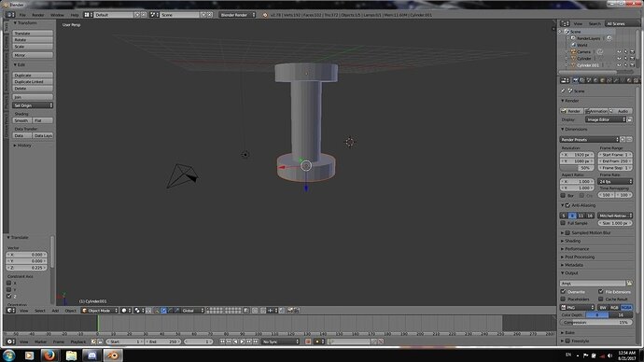This screenshot has height=362, width=644.
Task: Open the Render properties tab icon
Action: (x=576, y=80)
